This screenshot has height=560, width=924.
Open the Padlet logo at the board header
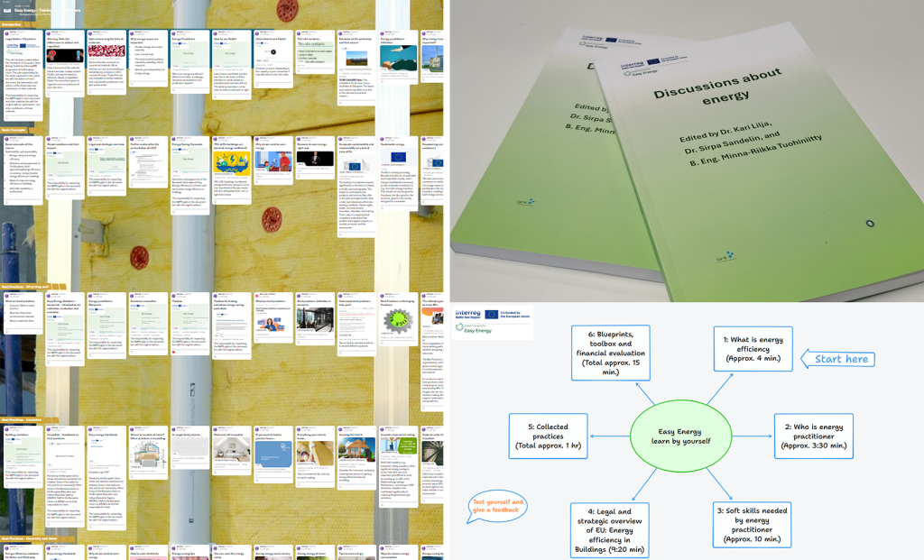(5, 11)
